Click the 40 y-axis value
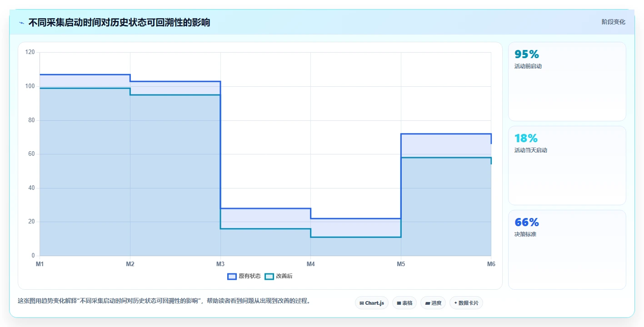The image size is (644, 327). [31, 188]
